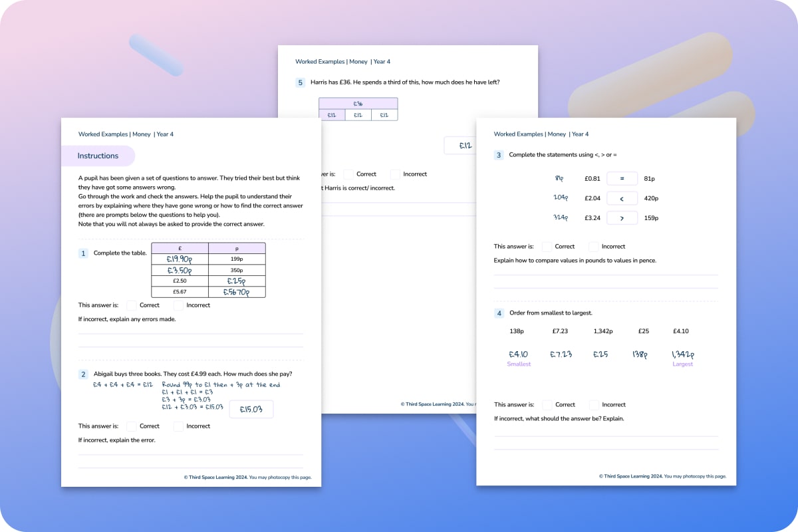Click the handwritten £3.50p table cell
This screenshot has height=532, width=798.
click(180, 271)
